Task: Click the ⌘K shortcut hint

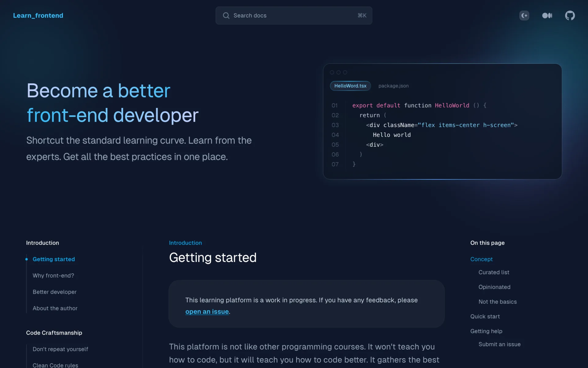Action: [362, 16]
